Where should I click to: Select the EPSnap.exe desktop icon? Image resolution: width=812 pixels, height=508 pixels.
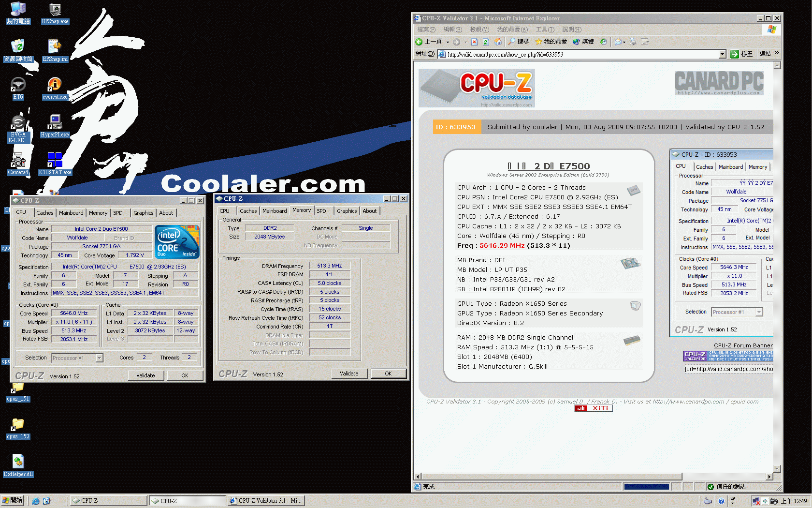point(55,13)
